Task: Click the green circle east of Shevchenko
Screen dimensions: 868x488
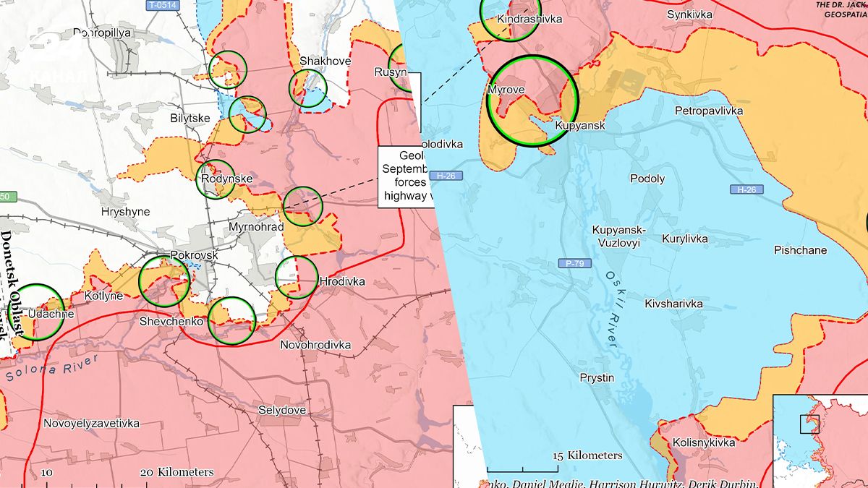Action: click(x=231, y=320)
